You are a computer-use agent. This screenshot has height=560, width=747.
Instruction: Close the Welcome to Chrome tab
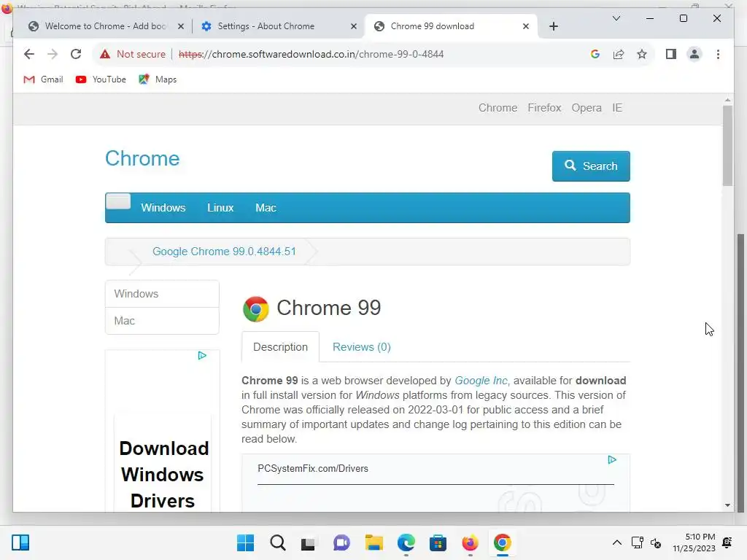tap(181, 27)
